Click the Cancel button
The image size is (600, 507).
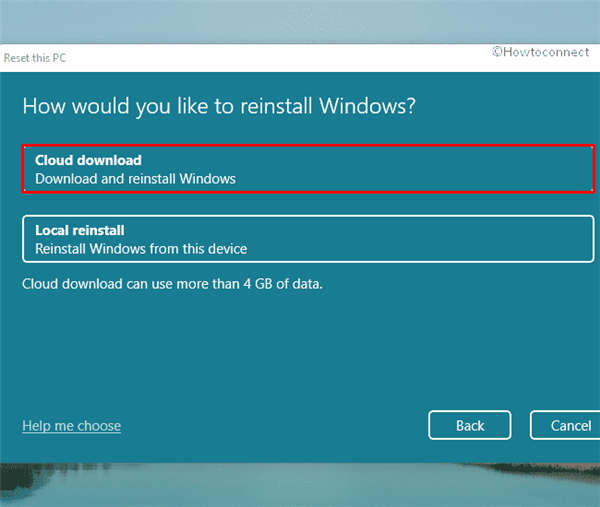tap(566, 425)
